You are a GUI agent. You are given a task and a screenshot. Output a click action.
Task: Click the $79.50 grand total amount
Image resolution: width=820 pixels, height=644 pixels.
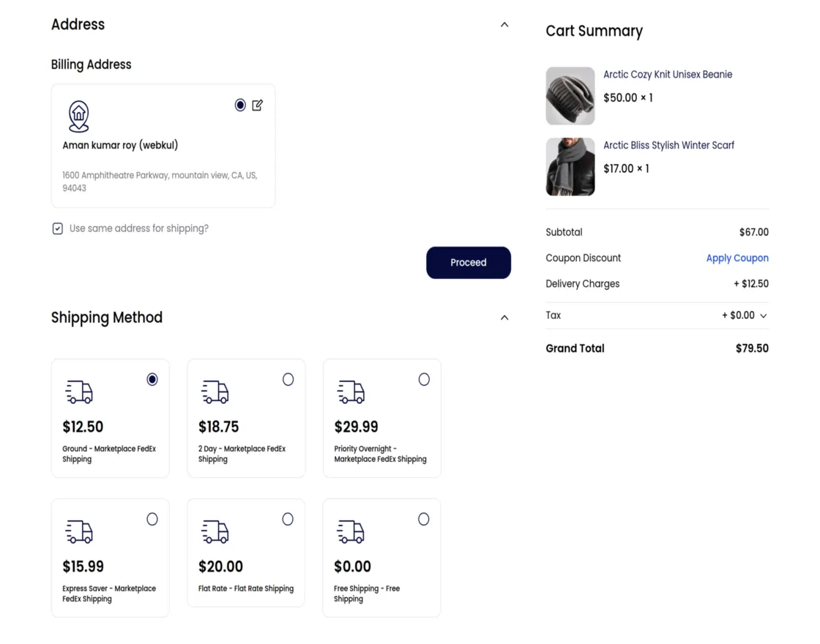coord(752,348)
